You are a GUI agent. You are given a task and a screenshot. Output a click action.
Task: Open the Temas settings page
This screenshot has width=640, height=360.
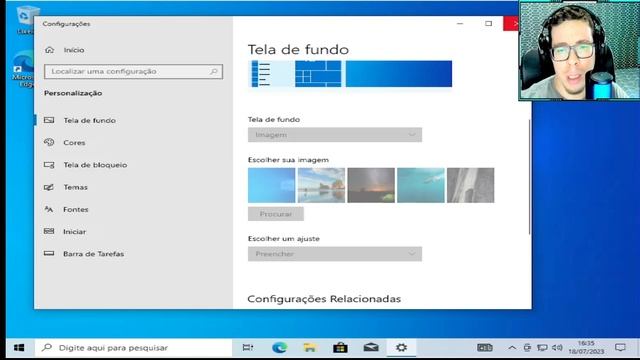pos(75,187)
